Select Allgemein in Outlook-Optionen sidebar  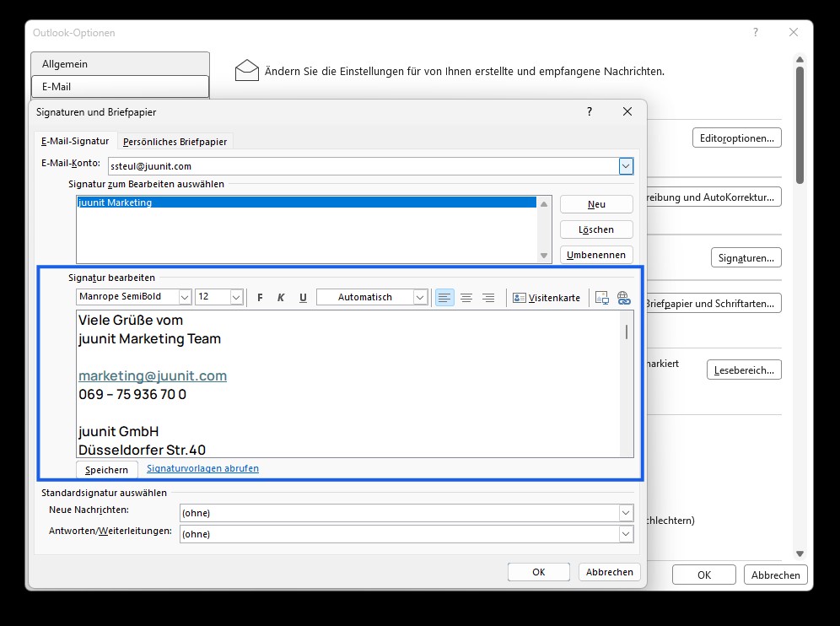120,64
